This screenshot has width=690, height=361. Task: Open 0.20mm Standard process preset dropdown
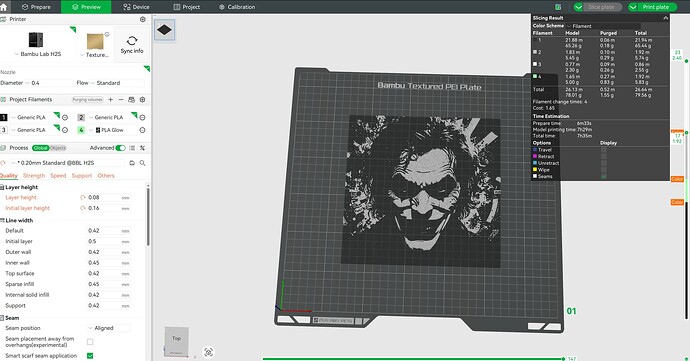(x=67, y=163)
